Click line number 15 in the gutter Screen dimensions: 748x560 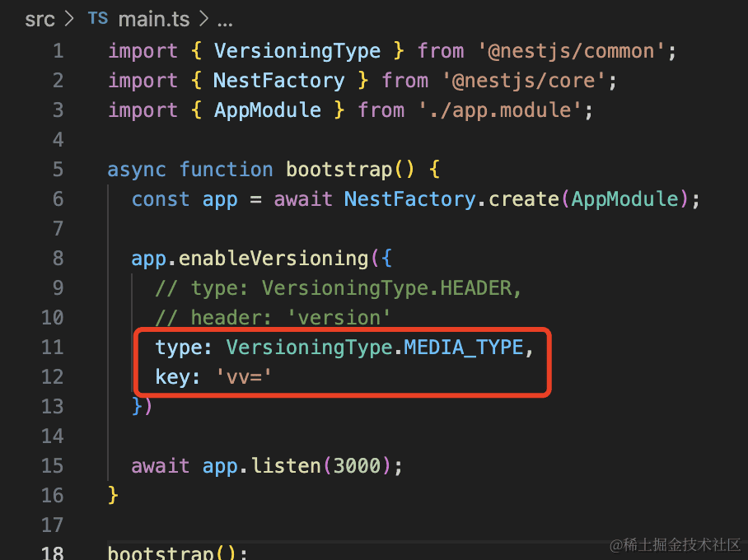[52, 466]
